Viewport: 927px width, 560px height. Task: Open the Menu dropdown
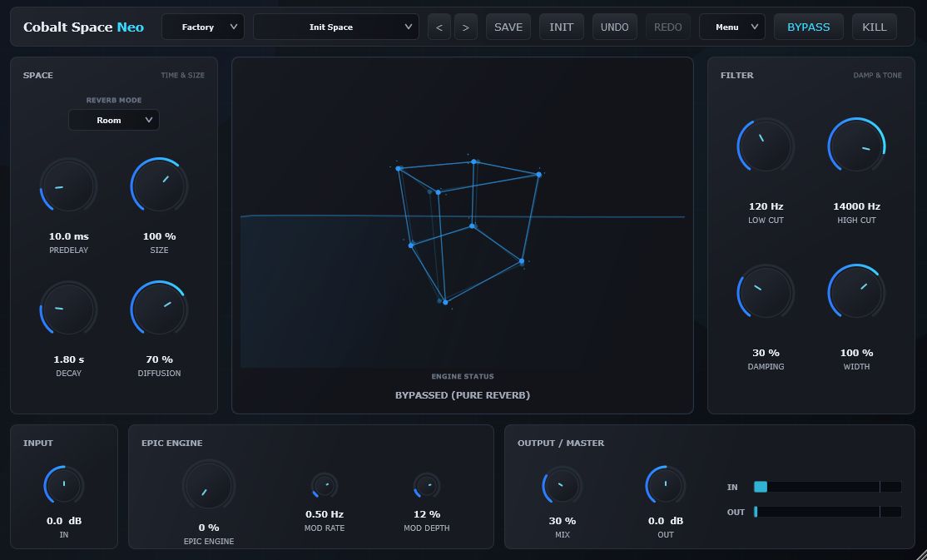(x=732, y=27)
